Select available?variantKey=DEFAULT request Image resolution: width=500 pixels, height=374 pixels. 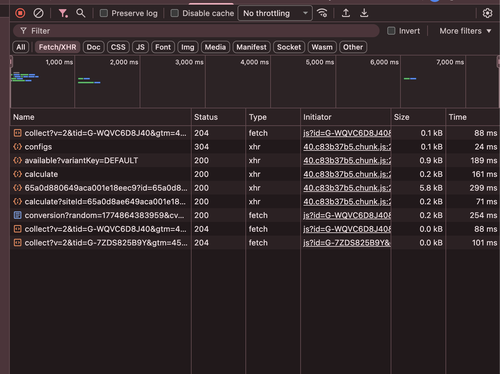tap(255, 160)
